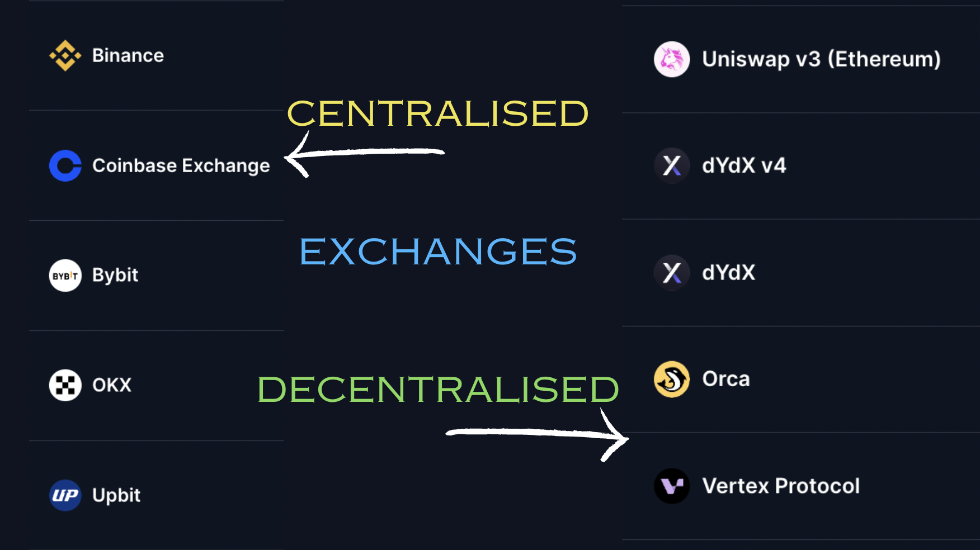
Task: Select the Orca text label
Action: coord(725,379)
